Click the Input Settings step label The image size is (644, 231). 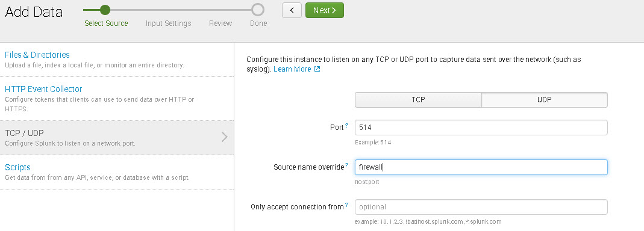coord(169,23)
